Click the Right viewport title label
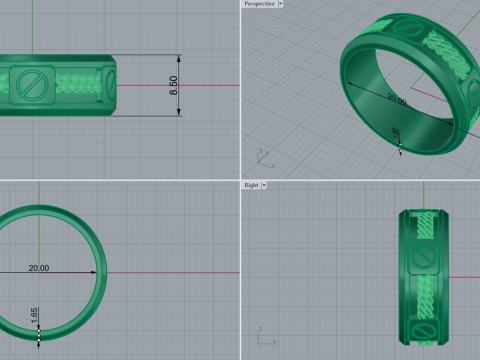 pyautogui.click(x=251, y=185)
